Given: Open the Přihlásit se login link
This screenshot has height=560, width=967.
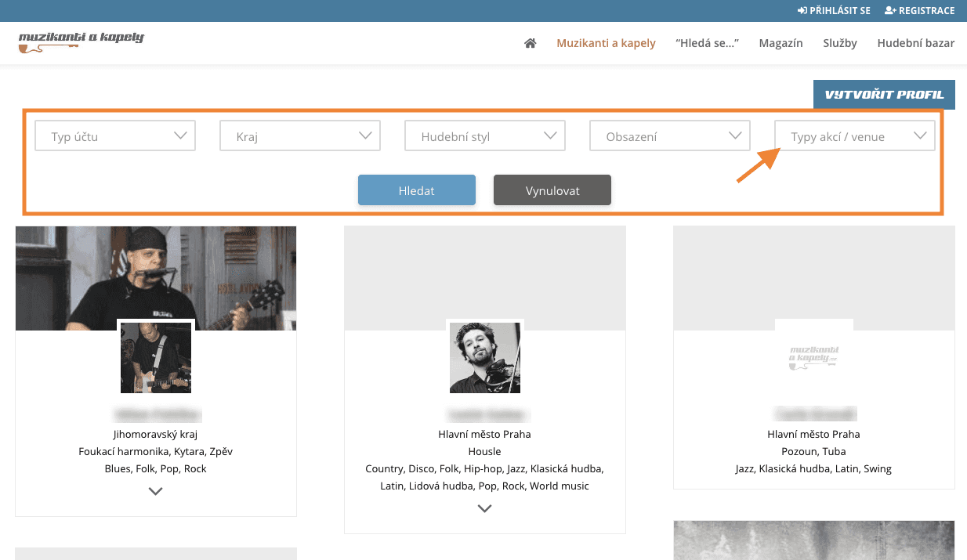Looking at the screenshot, I should coord(834,11).
